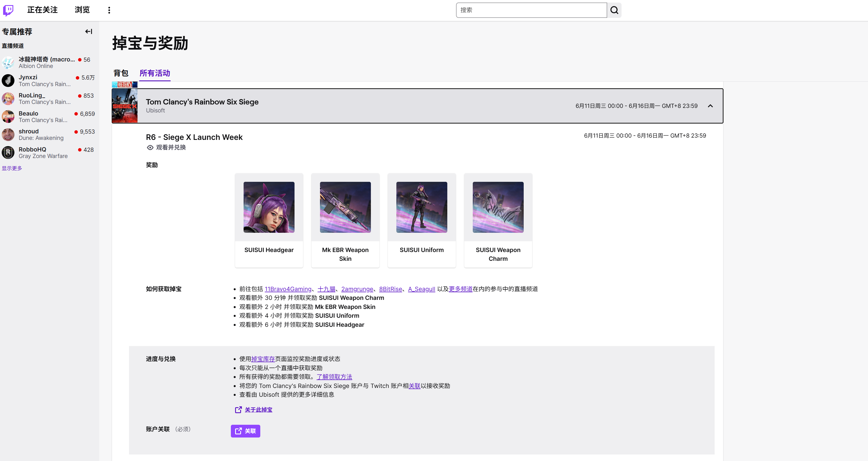Select the SUISUI Headgear reward image
The width and height of the screenshot is (868, 461).
pyautogui.click(x=269, y=207)
